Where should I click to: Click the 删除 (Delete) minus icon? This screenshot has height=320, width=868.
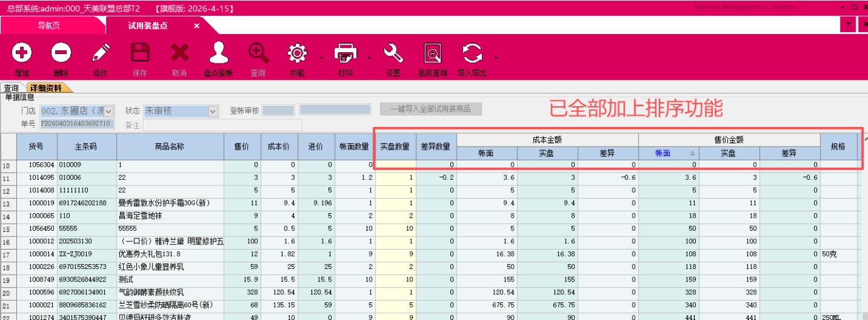click(x=61, y=53)
